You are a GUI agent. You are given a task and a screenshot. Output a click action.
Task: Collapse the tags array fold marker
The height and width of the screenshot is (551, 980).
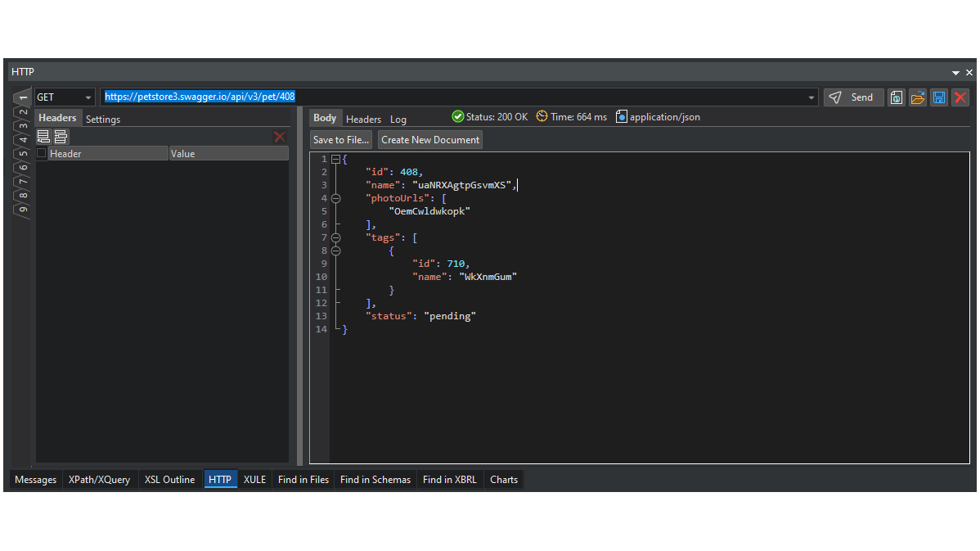335,237
